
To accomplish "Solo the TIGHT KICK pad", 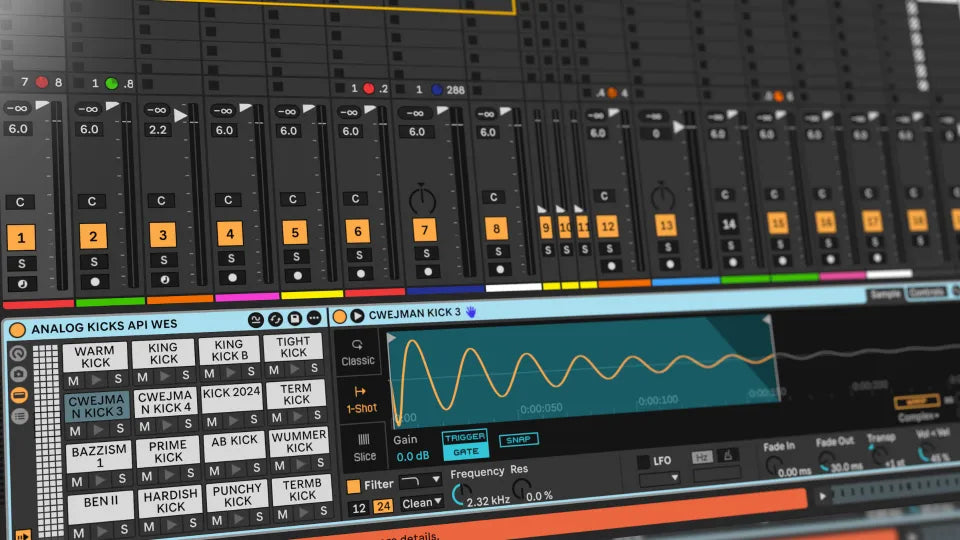I will (314, 368).
